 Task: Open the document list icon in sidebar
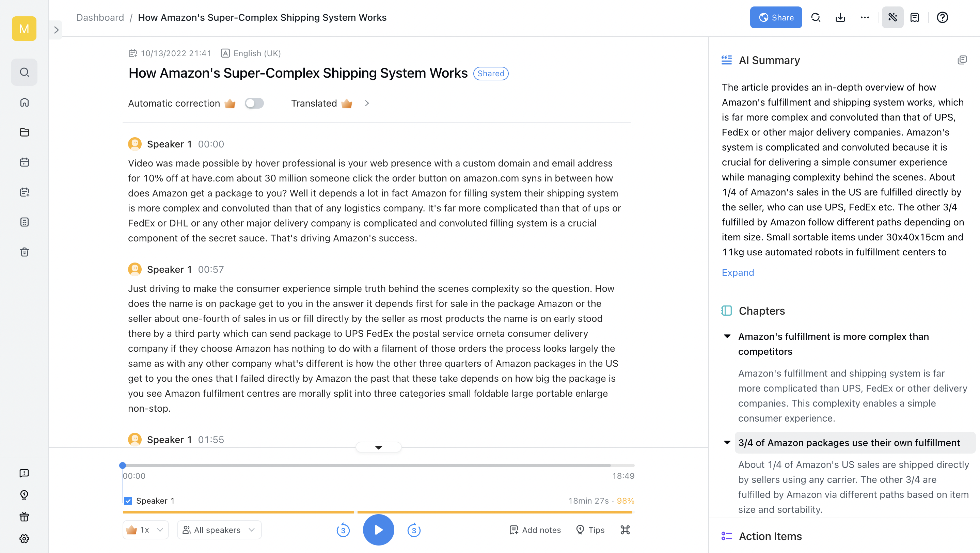[x=25, y=222]
